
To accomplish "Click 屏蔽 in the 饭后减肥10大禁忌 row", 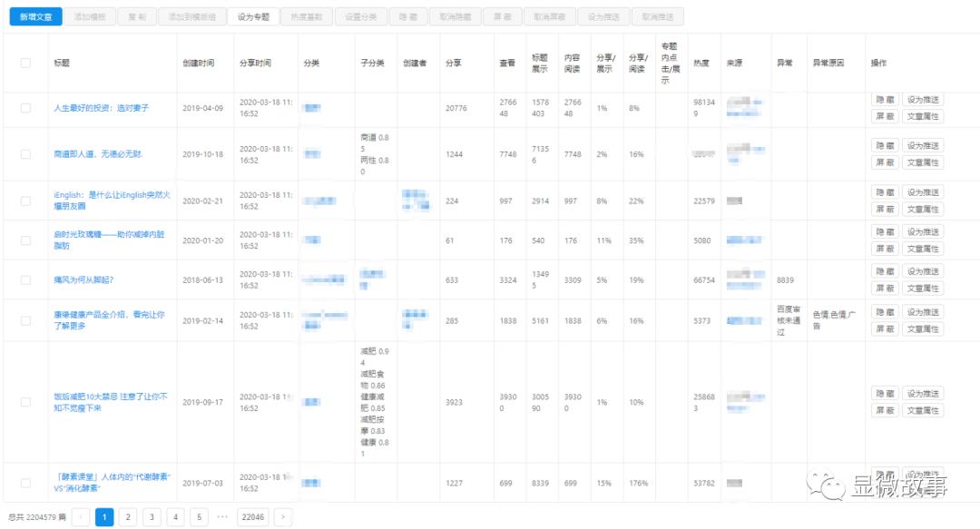I will pos(885,410).
